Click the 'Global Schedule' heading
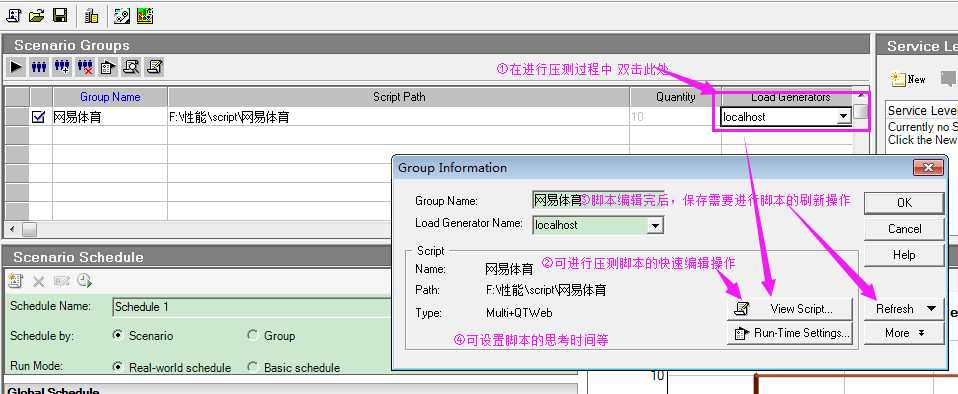This screenshot has width=958, height=394. pos(53,391)
